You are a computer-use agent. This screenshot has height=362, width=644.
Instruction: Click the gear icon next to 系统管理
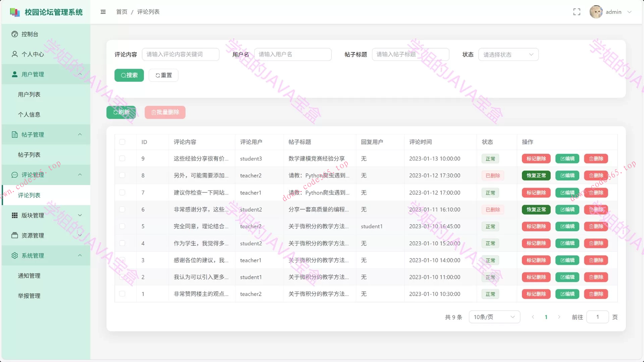click(x=14, y=255)
